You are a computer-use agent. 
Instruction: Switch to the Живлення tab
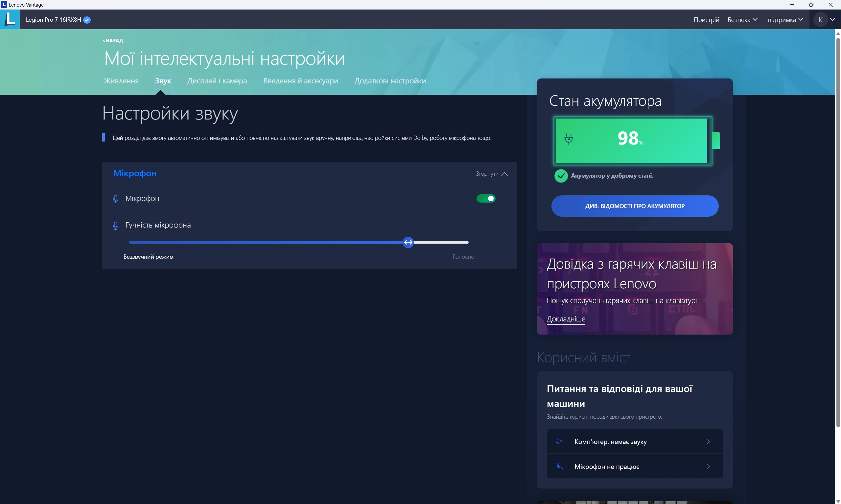point(121,81)
